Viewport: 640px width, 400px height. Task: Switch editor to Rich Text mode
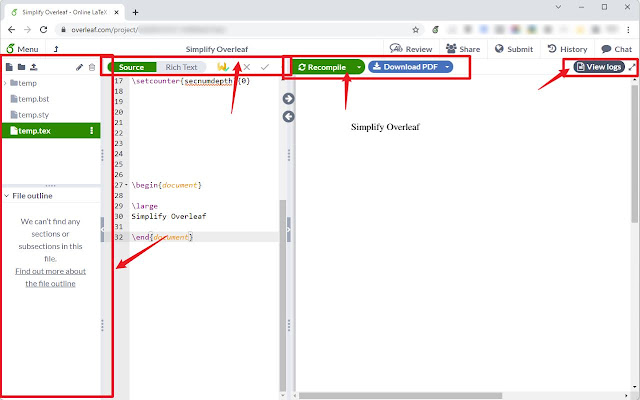181,67
